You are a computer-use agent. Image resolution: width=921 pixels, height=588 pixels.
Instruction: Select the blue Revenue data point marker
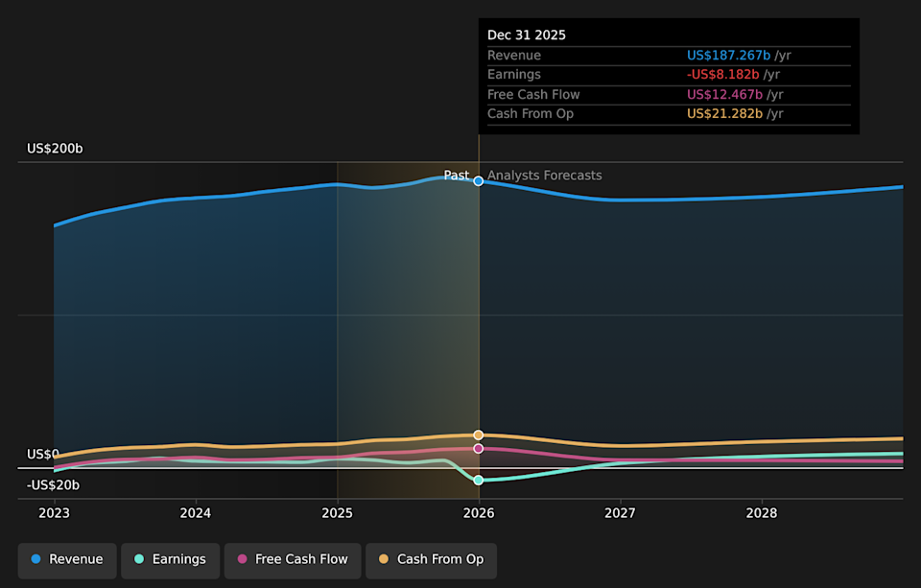pos(478,181)
